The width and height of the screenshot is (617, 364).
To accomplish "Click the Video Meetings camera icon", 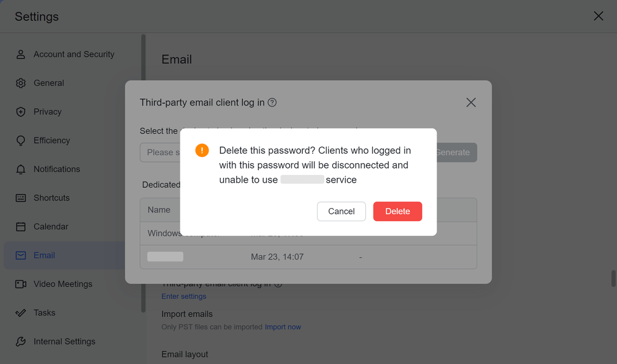I will [x=20, y=284].
